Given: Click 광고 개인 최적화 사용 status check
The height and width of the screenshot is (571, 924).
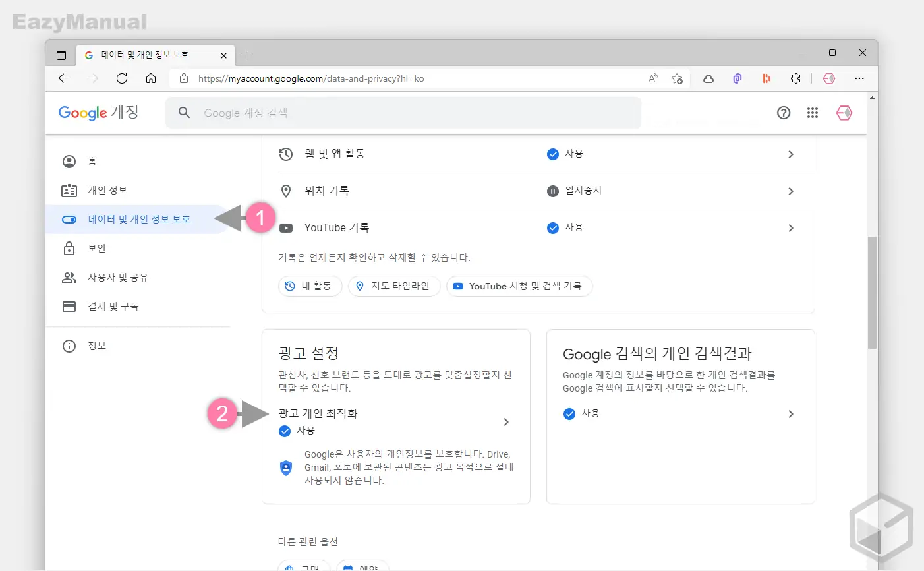Looking at the screenshot, I should [285, 431].
